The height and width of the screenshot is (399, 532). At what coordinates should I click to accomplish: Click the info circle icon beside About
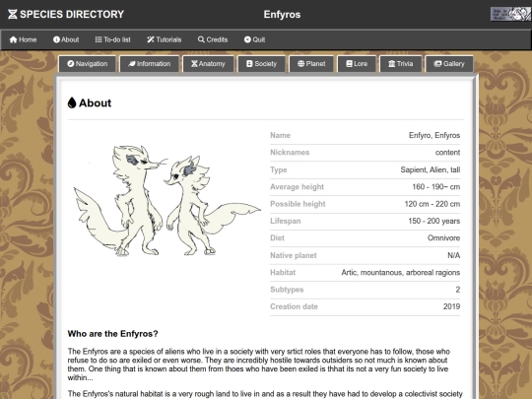click(x=56, y=39)
